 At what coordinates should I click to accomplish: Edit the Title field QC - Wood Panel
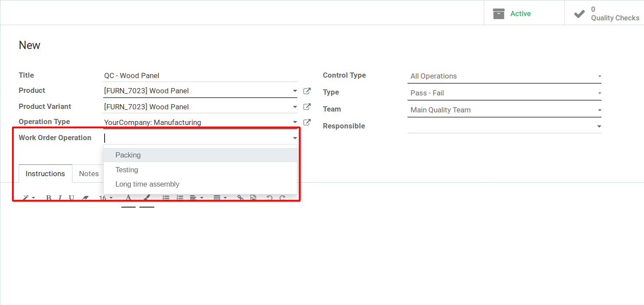[x=200, y=75]
